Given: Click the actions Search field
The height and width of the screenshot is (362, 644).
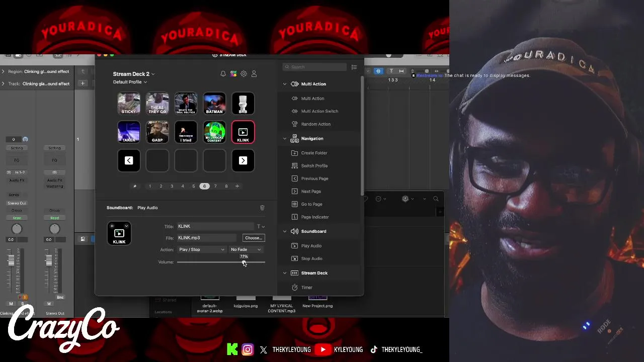Looking at the screenshot, I should click(x=314, y=67).
